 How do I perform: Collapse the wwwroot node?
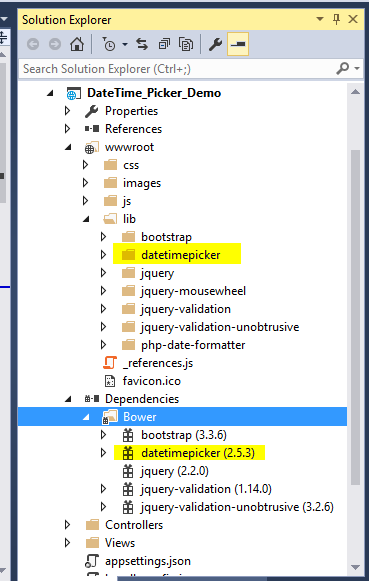[68, 147]
